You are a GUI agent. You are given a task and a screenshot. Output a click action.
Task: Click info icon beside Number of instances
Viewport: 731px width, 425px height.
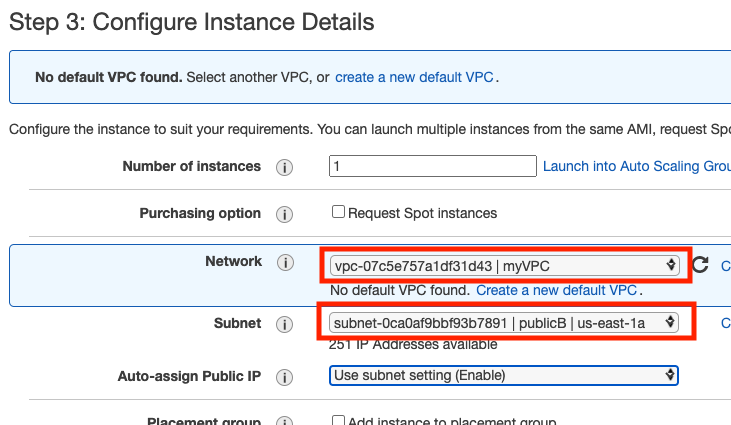tap(284, 167)
